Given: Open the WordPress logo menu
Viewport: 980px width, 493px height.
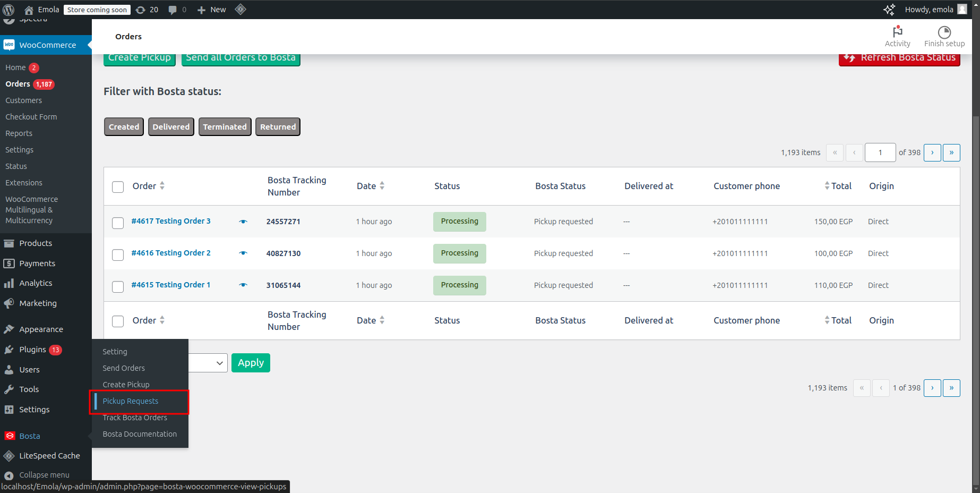Looking at the screenshot, I should [8, 10].
